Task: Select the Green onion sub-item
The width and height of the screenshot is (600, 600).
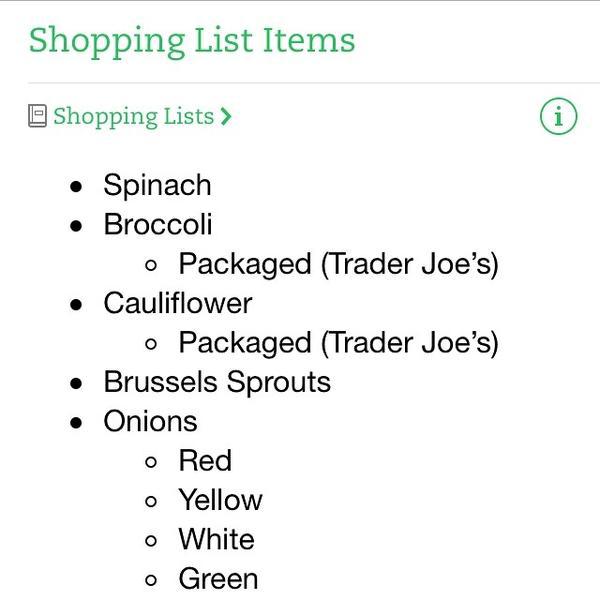Action: coord(218,579)
